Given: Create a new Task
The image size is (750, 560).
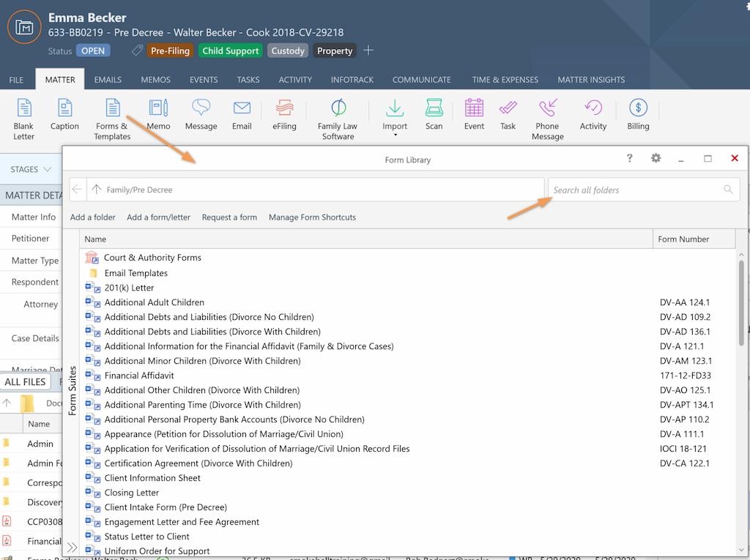Looking at the screenshot, I should 508,114.
